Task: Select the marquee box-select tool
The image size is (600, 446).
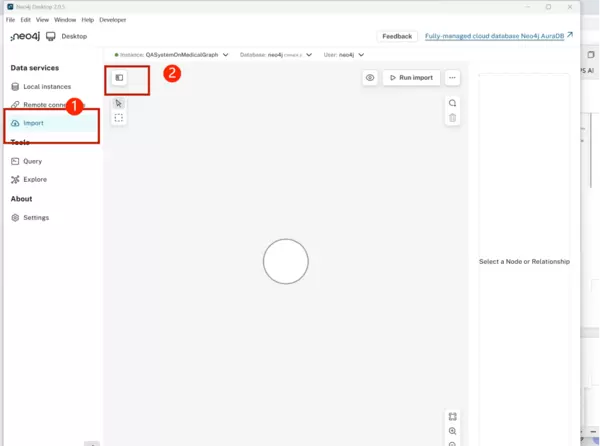Action: 119,118
